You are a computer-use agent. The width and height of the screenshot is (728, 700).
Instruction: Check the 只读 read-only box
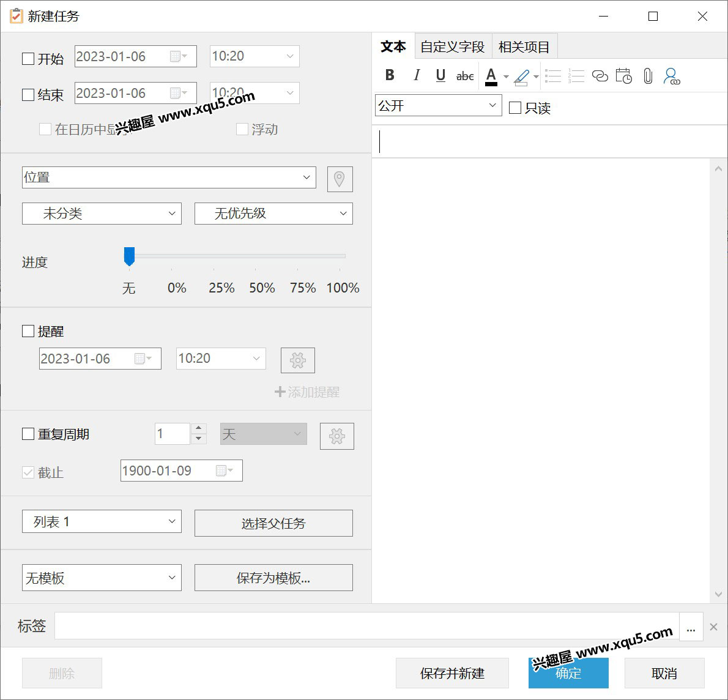[515, 108]
